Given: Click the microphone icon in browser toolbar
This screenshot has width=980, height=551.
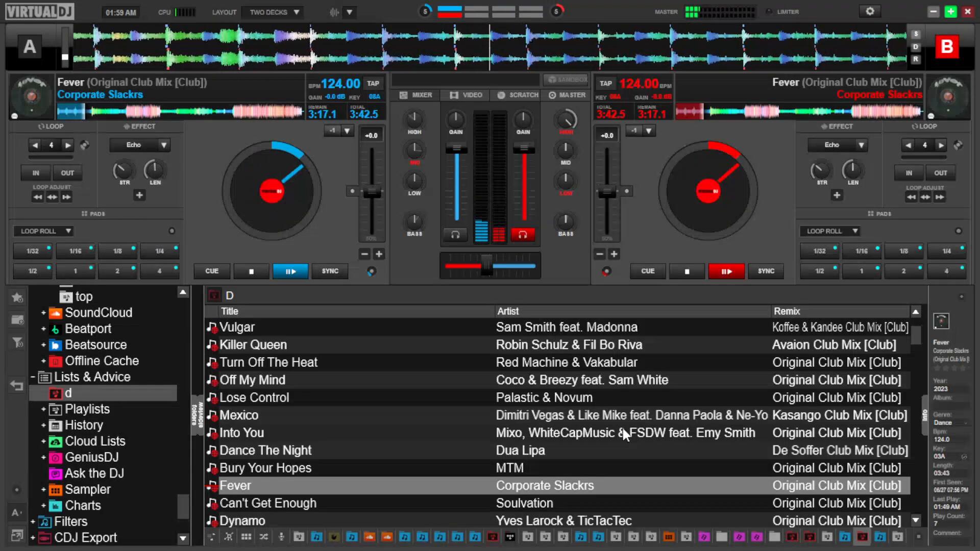Looking at the screenshot, I should 281,537.
